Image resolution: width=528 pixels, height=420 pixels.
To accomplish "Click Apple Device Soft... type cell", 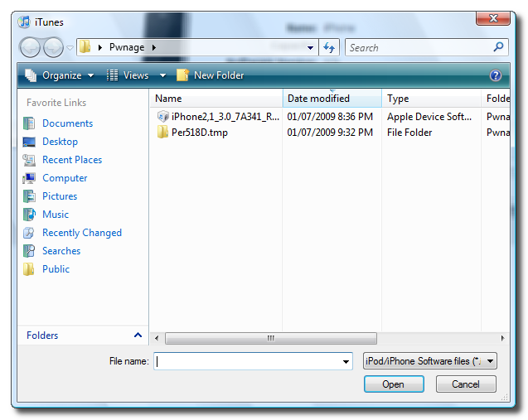I will point(429,117).
